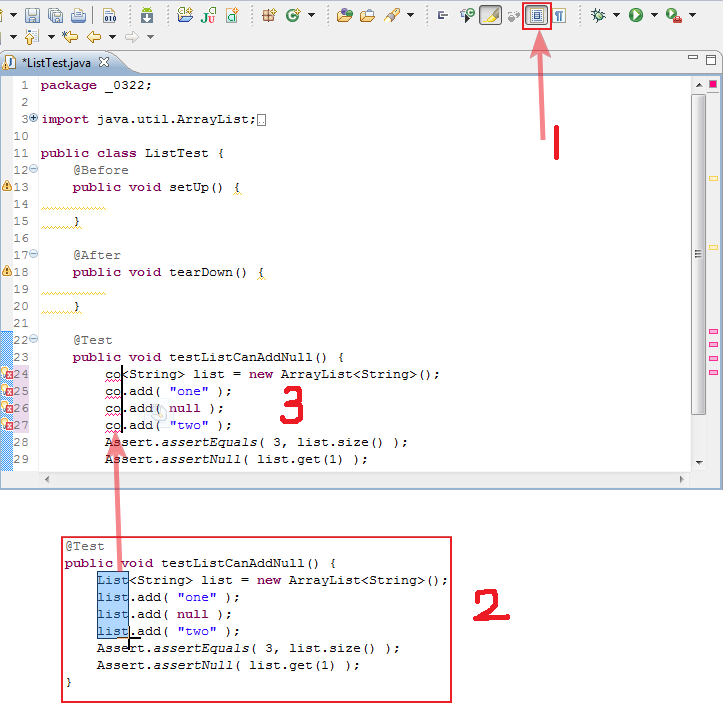
Task: Click 'Assert.assertEquals' on line 28
Action: (181, 442)
